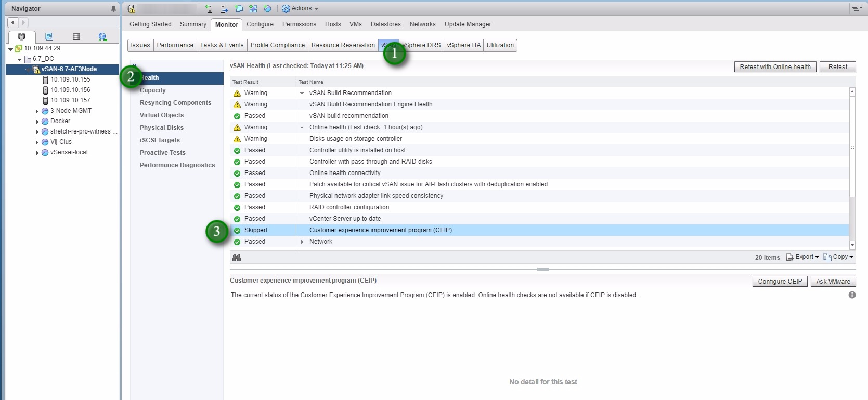
Task: Click the Retest with Online health button
Action: tap(775, 67)
